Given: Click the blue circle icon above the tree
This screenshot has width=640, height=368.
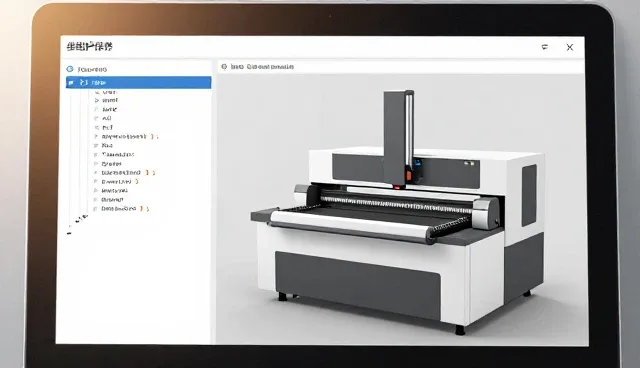Looking at the screenshot, I should pos(70,69).
